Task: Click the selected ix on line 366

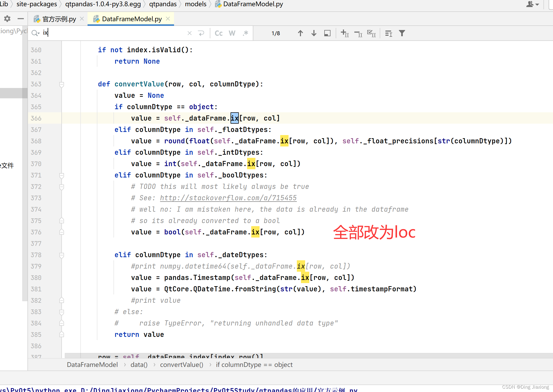Action: pyautogui.click(x=234, y=118)
